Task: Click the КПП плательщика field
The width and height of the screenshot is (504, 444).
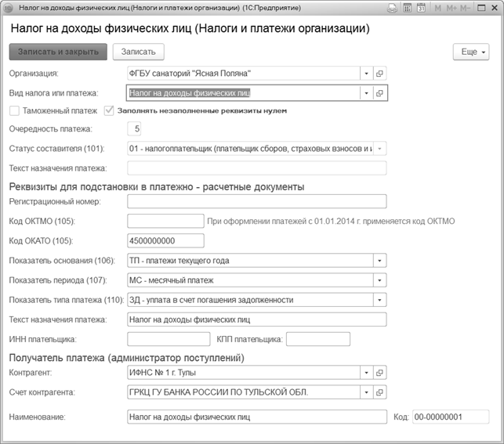Action: coord(318,339)
